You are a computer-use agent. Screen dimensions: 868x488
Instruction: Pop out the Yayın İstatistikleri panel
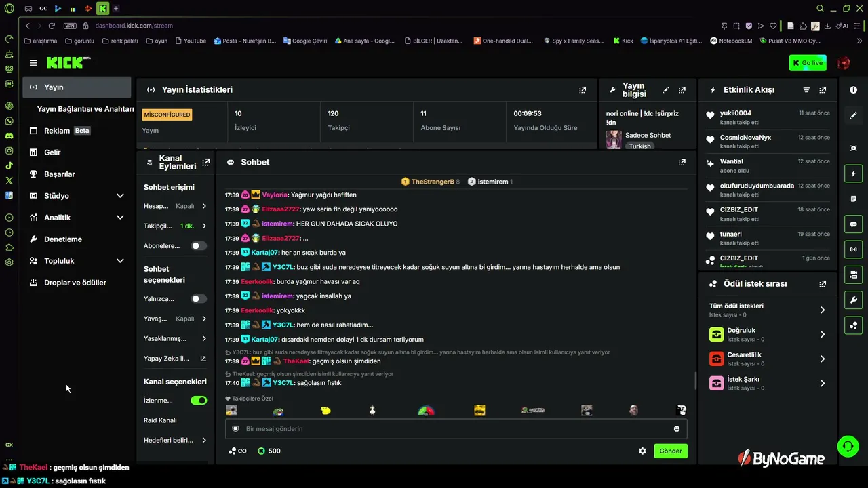pos(583,89)
